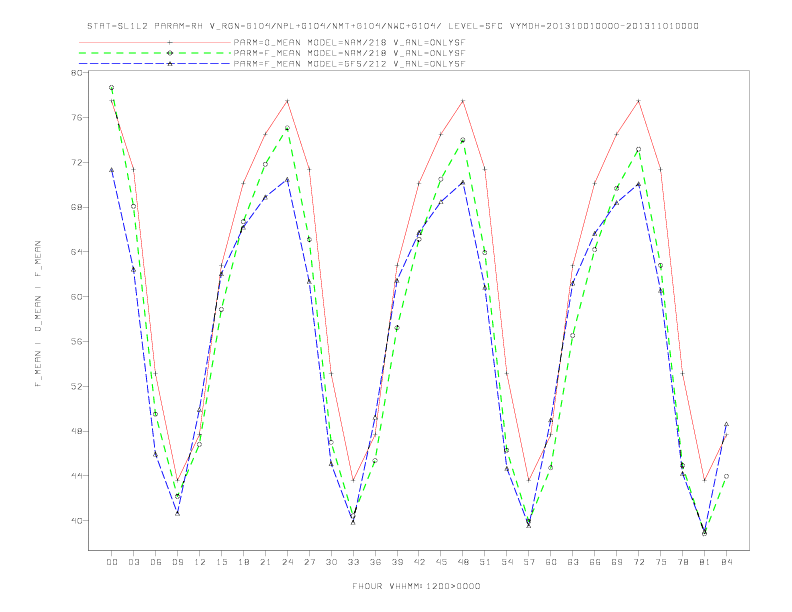This screenshot has width=792, height=612.
Task: Select the green F_MEAN NAM/218 legend label
Action: click(349, 53)
